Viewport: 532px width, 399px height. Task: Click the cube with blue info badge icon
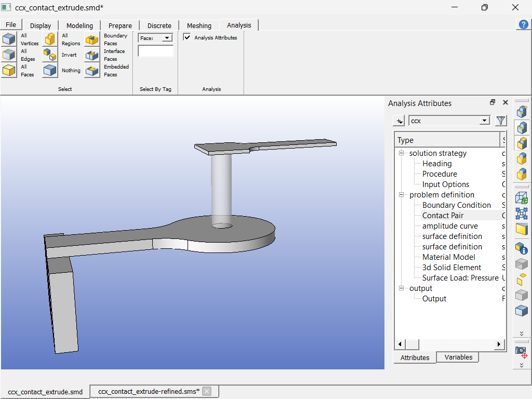pyautogui.click(x=522, y=248)
